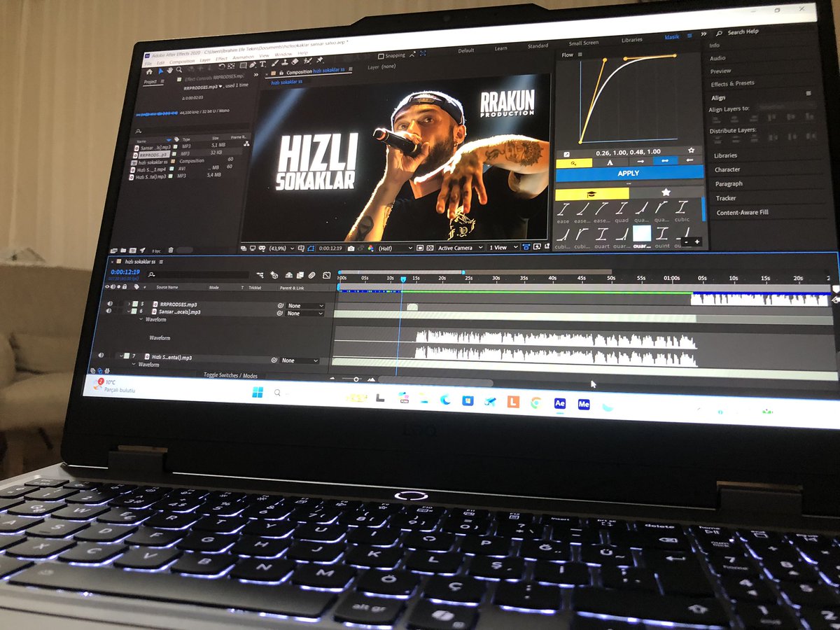Viewport: 840px width, 630px height.
Task: Collapse layer 6 Sansar vocals properties
Action: 129,311
